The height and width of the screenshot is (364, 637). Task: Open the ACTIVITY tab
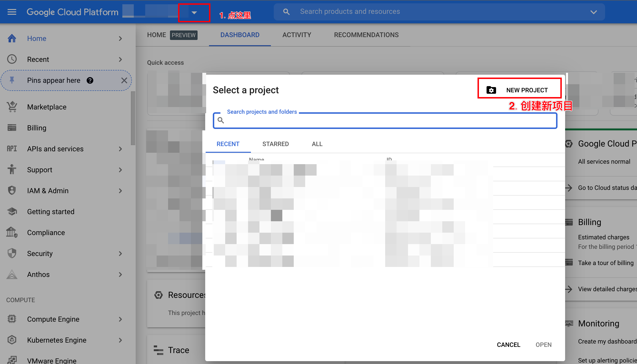[297, 35]
